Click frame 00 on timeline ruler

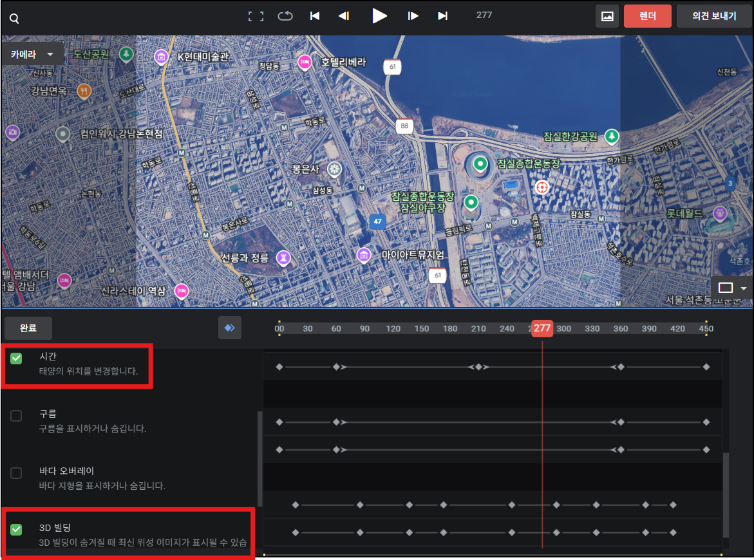279,329
